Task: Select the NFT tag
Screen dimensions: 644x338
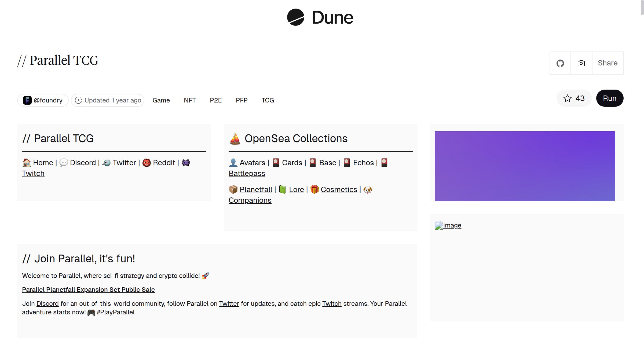Action: click(x=190, y=100)
